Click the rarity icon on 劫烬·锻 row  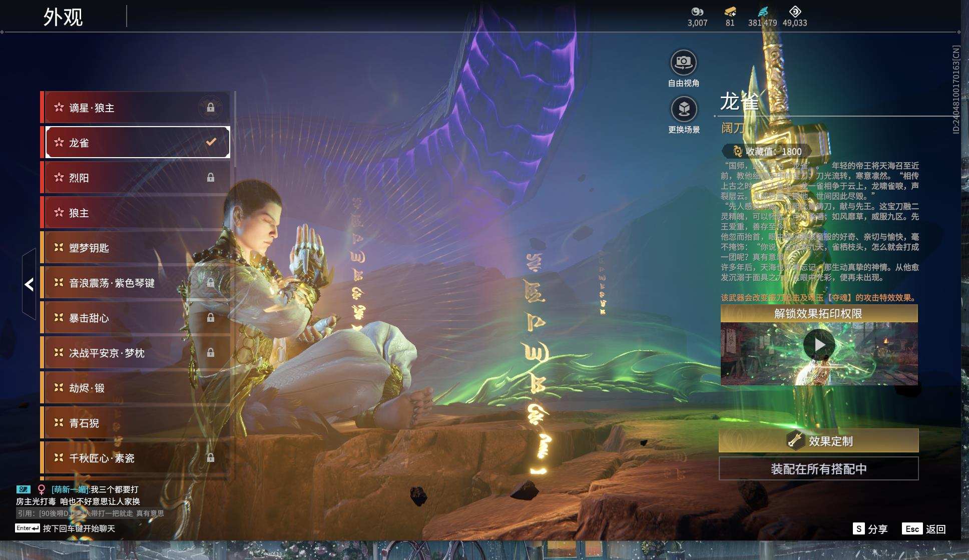(x=59, y=388)
